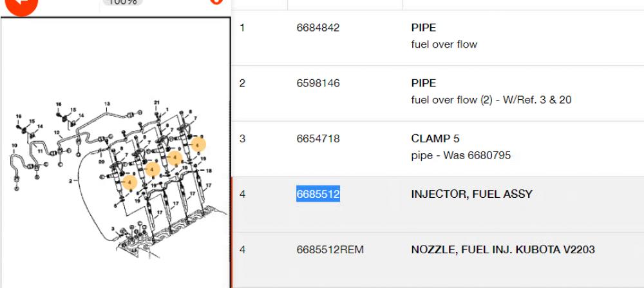Viewport: 644px width, 288px height.
Task: Click the lowest highlighted 4 callout
Action: [x=129, y=182]
